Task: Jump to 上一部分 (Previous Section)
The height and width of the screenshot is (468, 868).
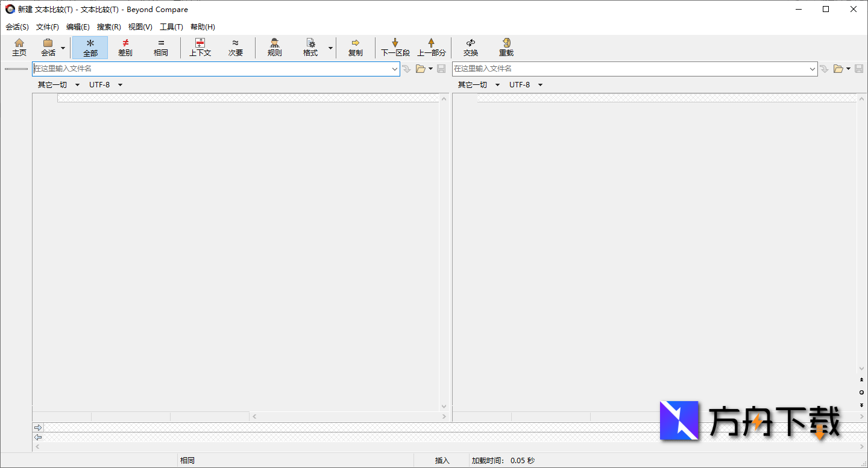Action: coord(431,47)
